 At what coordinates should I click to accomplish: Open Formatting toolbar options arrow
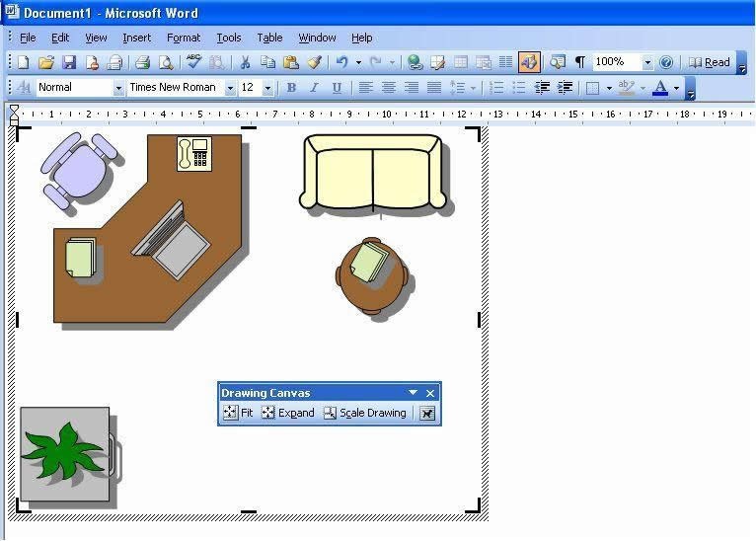pyautogui.click(x=691, y=89)
